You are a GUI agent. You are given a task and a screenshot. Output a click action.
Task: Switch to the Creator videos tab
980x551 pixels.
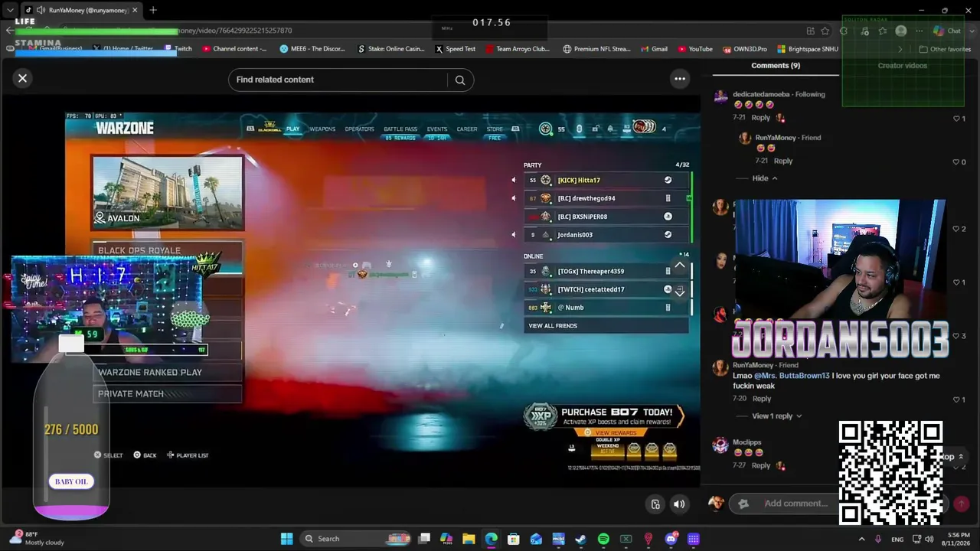(x=902, y=66)
